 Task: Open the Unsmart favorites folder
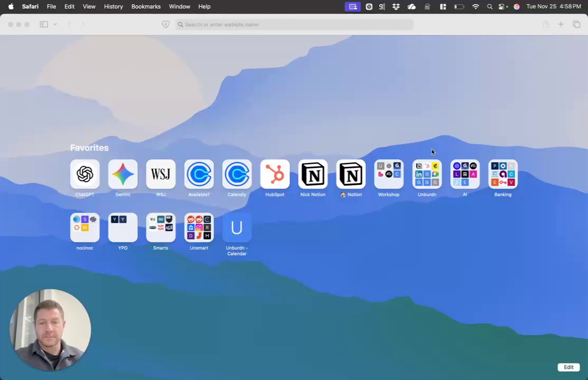click(x=199, y=227)
